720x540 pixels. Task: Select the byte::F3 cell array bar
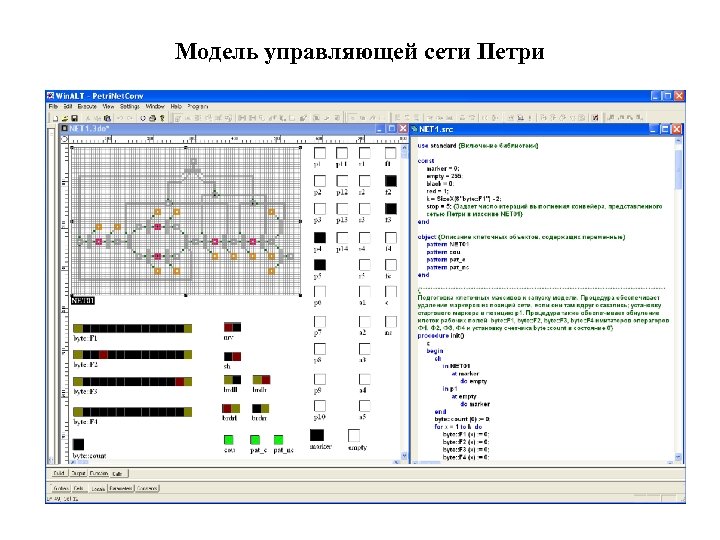coord(132,382)
